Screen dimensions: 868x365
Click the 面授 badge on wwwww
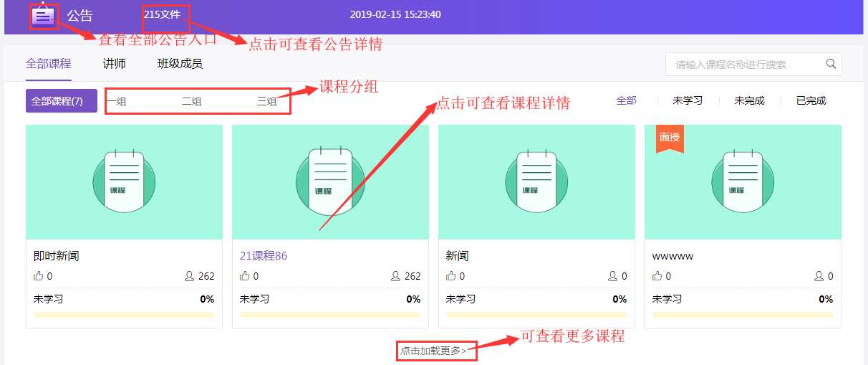670,138
